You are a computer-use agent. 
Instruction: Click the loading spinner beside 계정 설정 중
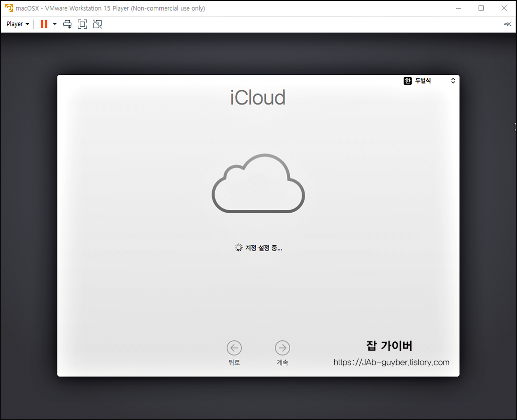pyautogui.click(x=239, y=247)
